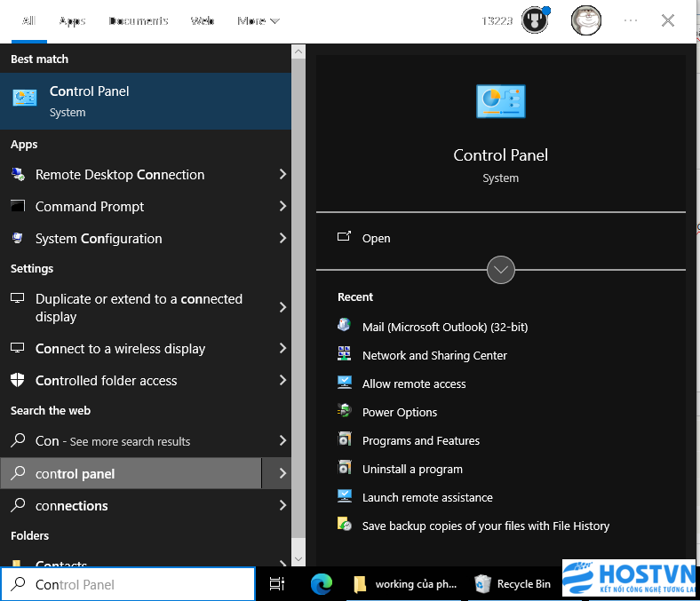Open Uninstall a program recent item
Screen dimensions: 700x601
pos(412,469)
